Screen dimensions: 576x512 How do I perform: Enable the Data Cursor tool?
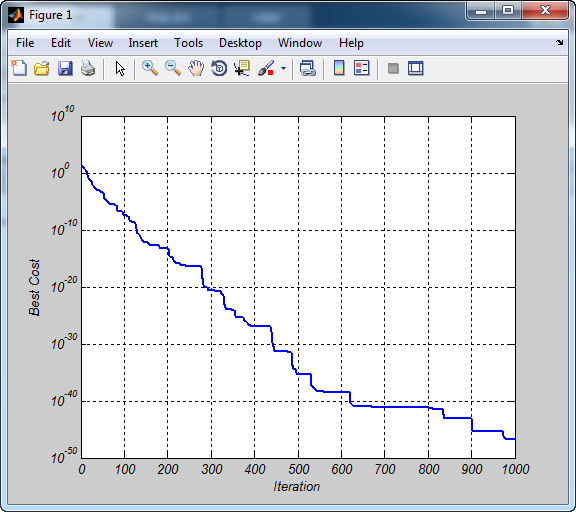click(x=242, y=68)
